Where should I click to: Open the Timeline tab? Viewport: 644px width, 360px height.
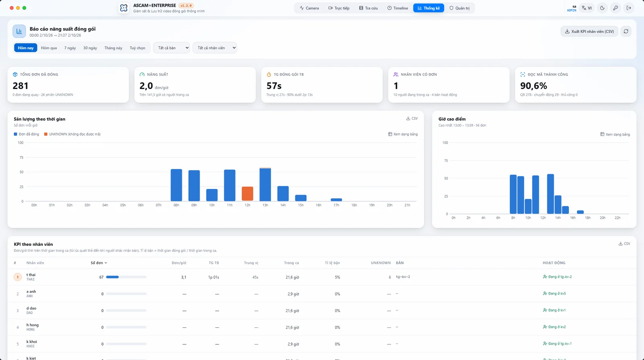click(x=398, y=8)
